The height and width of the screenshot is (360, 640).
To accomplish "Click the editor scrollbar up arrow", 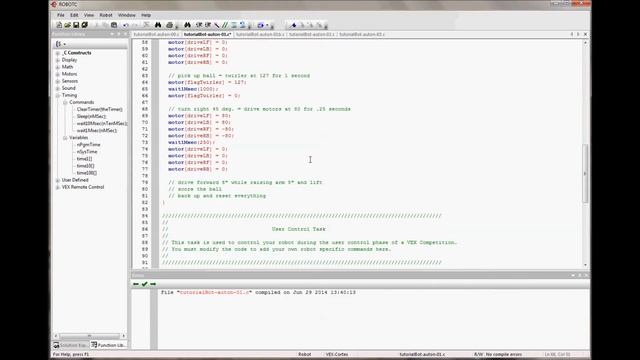I will pos(585,42).
